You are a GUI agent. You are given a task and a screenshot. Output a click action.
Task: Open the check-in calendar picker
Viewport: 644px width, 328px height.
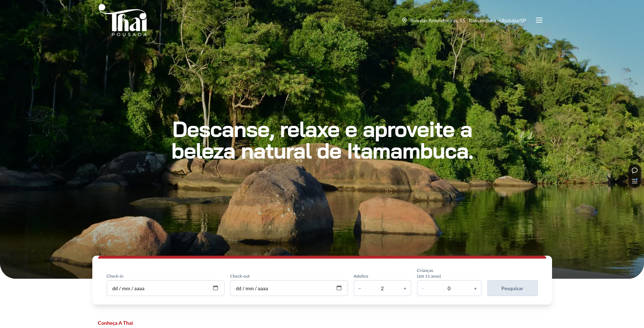(x=216, y=288)
